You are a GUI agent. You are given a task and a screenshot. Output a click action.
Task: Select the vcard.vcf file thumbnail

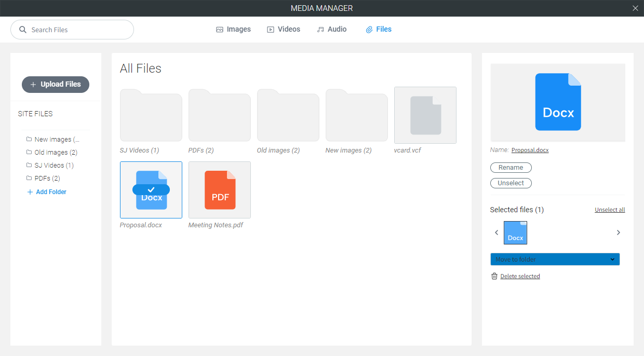425,115
